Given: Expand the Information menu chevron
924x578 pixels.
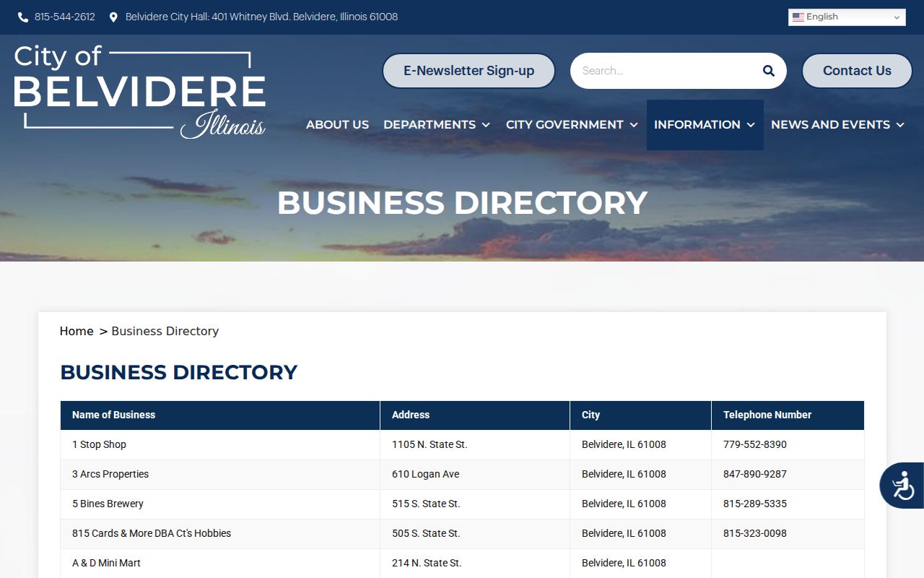Looking at the screenshot, I should [x=751, y=125].
